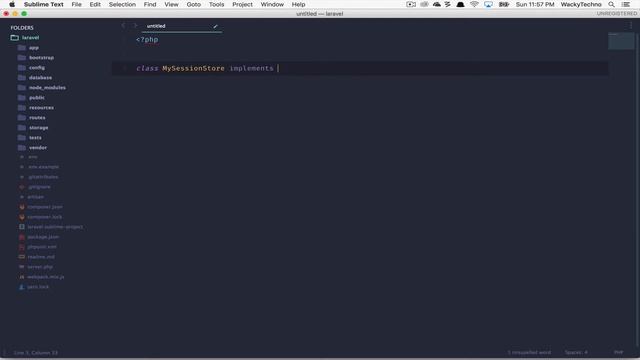Click the node_modules folder icon
Viewport: 640px width, 360px height.
click(22, 88)
